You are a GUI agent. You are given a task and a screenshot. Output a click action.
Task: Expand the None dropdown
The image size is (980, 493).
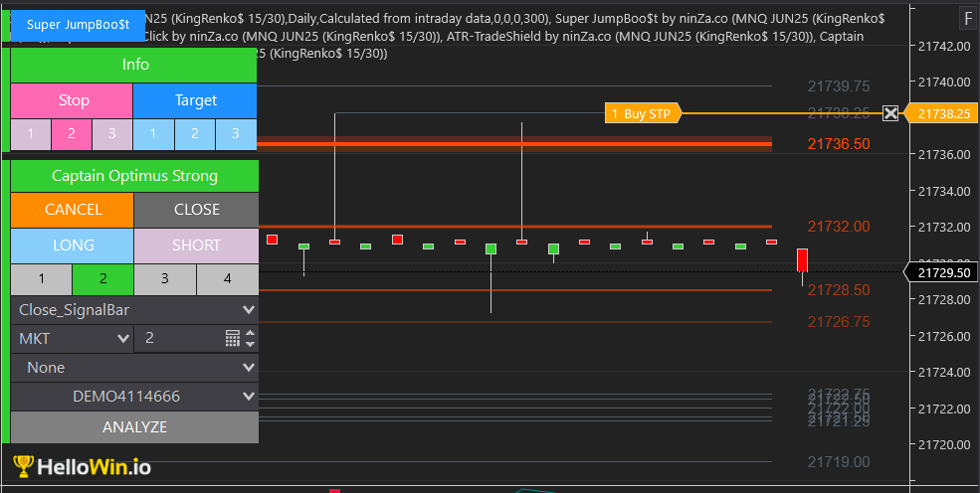pos(134,368)
